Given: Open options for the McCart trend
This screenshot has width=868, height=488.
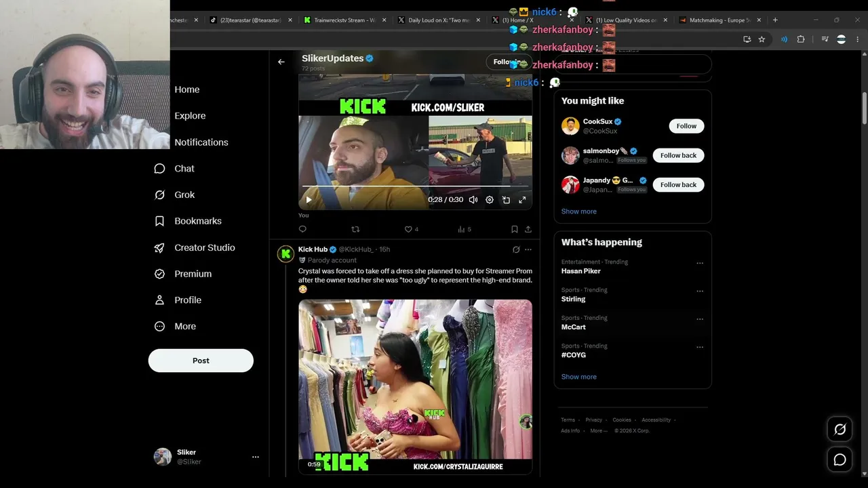Looking at the screenshot, I should coord(700,319).
